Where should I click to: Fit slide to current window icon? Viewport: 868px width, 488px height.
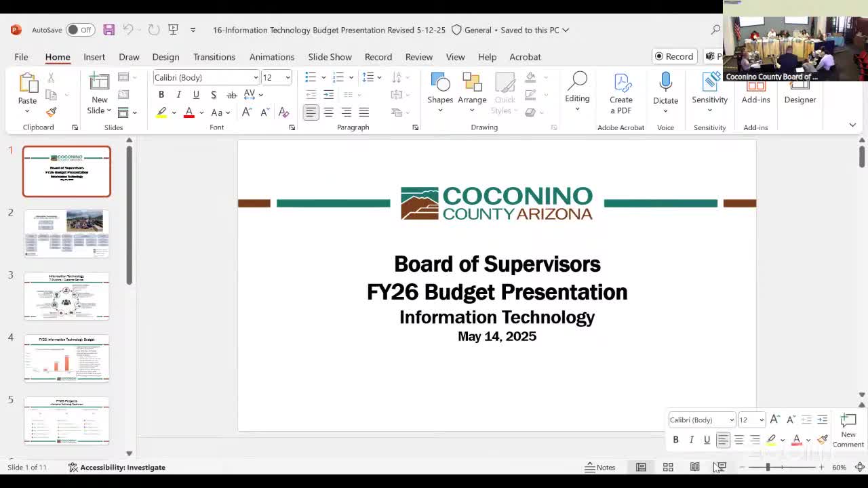pyautogui.click(x=860, y=467)
